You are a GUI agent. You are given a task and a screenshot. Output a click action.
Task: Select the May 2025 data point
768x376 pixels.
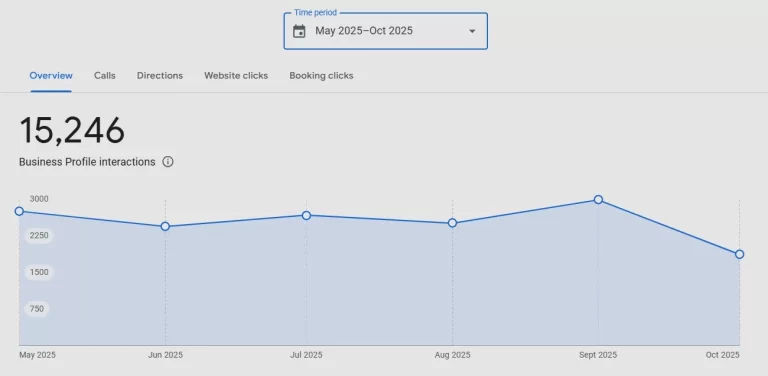(19, 211)
